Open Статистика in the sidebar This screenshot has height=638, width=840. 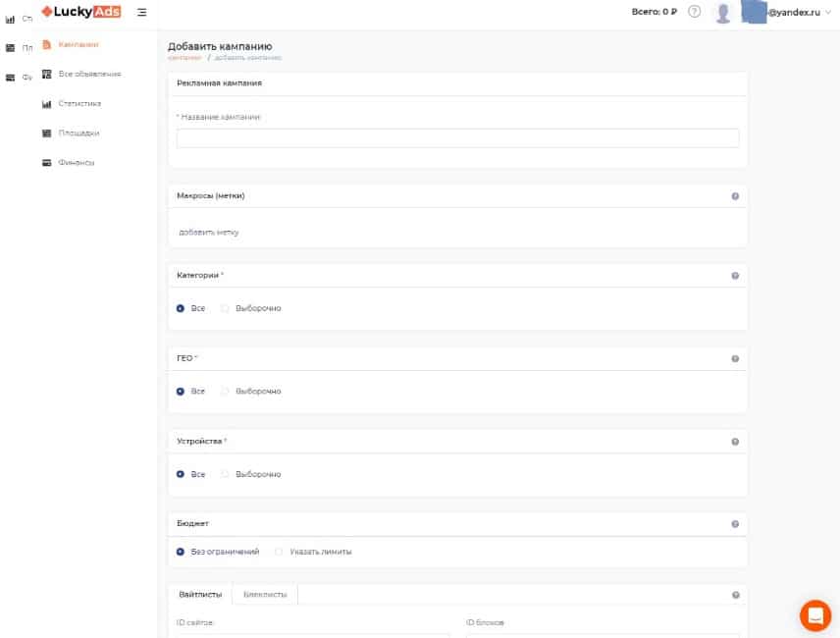[x=79, y=103]
